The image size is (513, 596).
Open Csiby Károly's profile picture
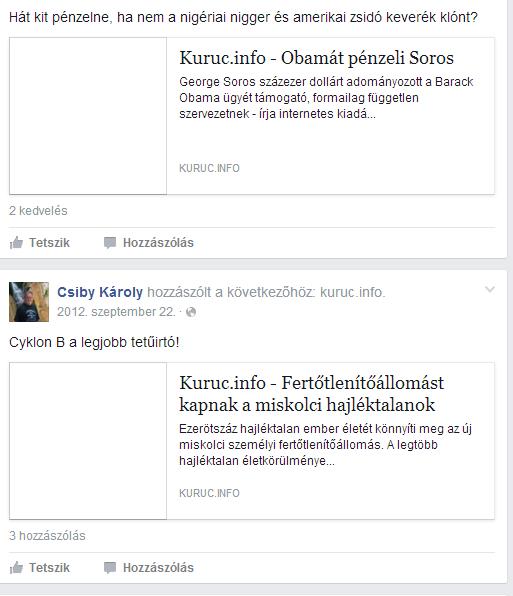coord(29,302)
